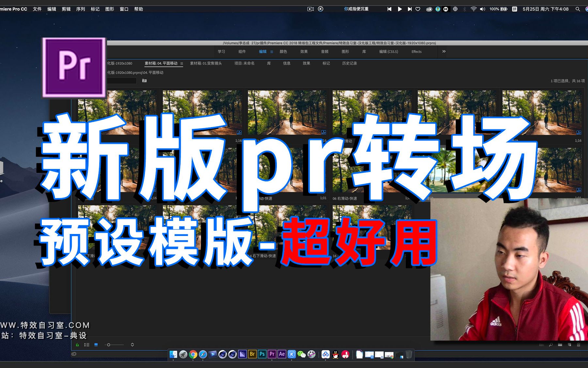
Task: Switch to the 组件 workspace
Action: 242,52
